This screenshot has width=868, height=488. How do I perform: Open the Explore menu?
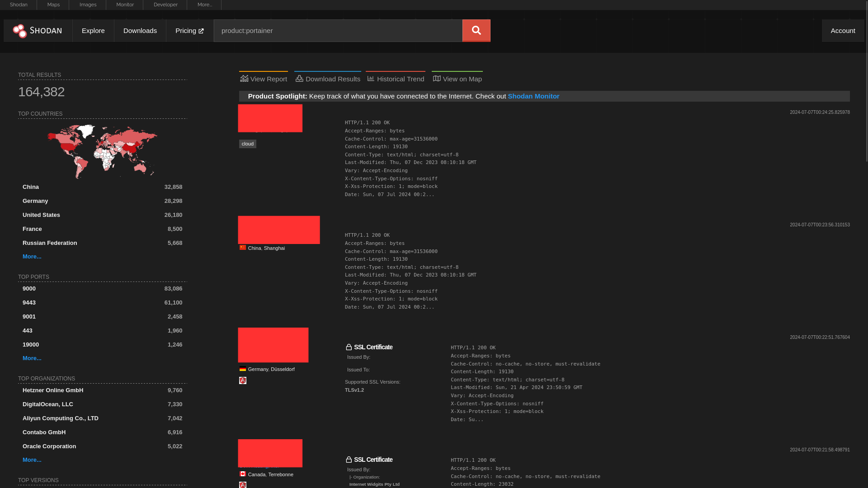[93, 30]
